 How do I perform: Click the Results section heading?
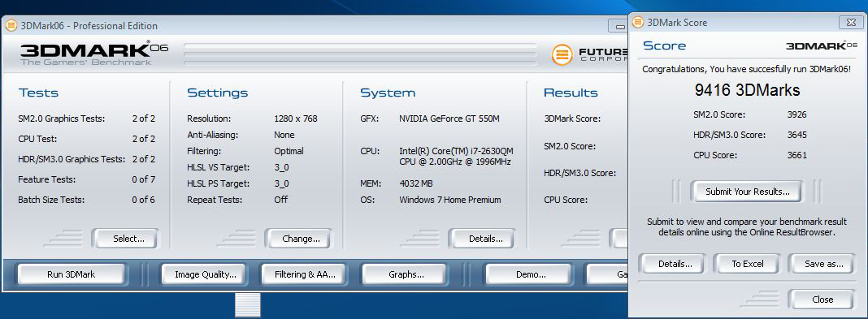(571, 93)
